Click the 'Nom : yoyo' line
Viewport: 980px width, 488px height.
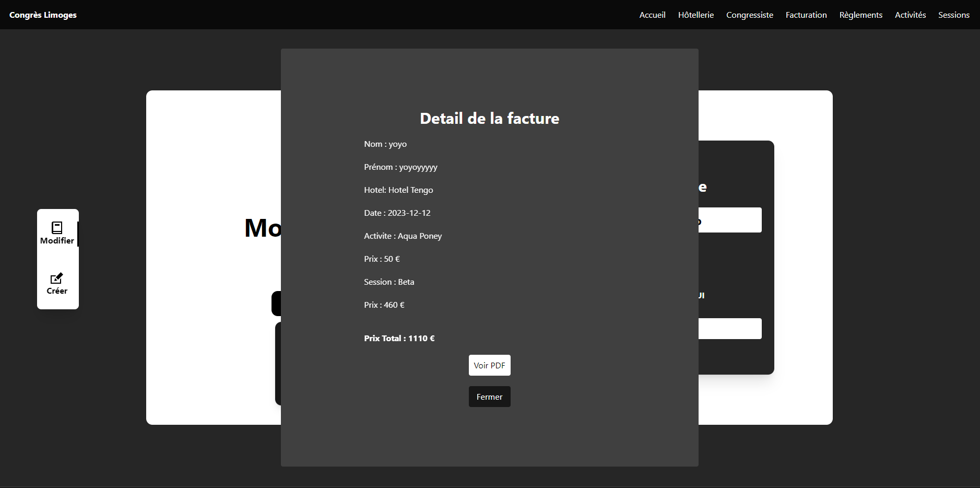coord(385,144)
